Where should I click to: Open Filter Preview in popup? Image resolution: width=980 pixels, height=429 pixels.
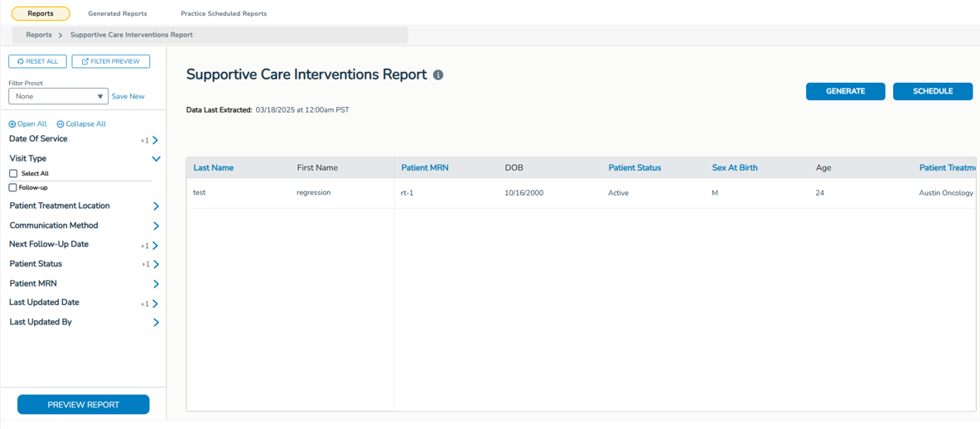[x=111, y=61]
